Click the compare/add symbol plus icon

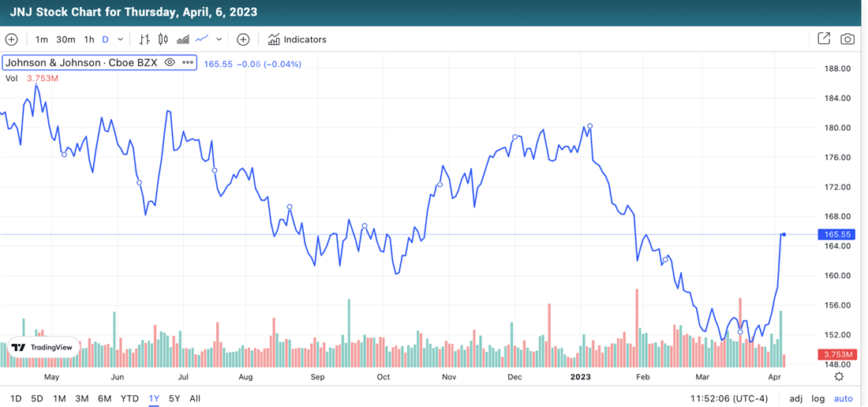pos(243,39)
